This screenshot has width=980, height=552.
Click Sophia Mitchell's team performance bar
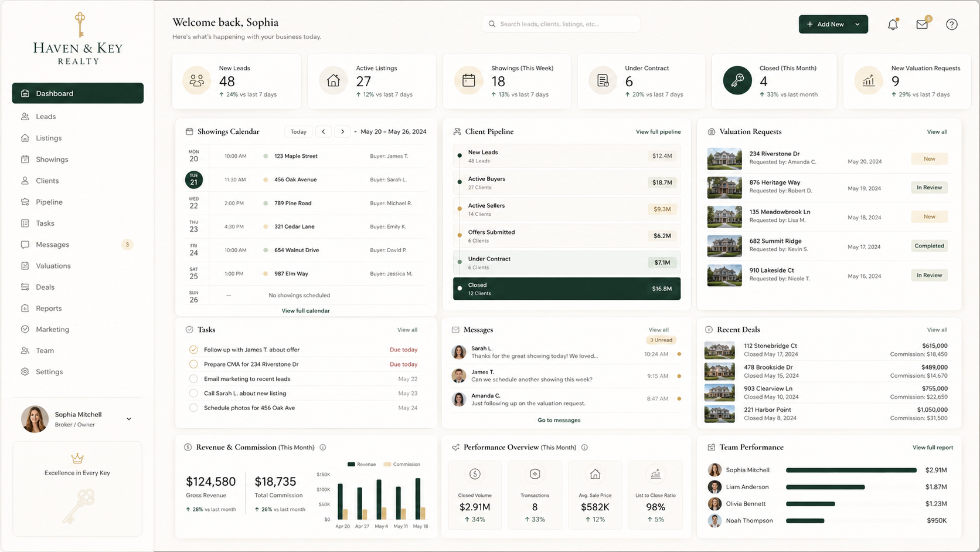(851, 470)
